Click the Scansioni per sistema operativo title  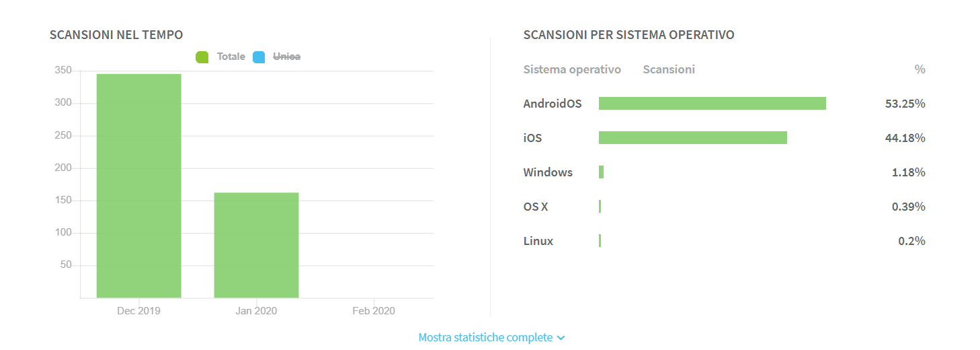[628, 35]
